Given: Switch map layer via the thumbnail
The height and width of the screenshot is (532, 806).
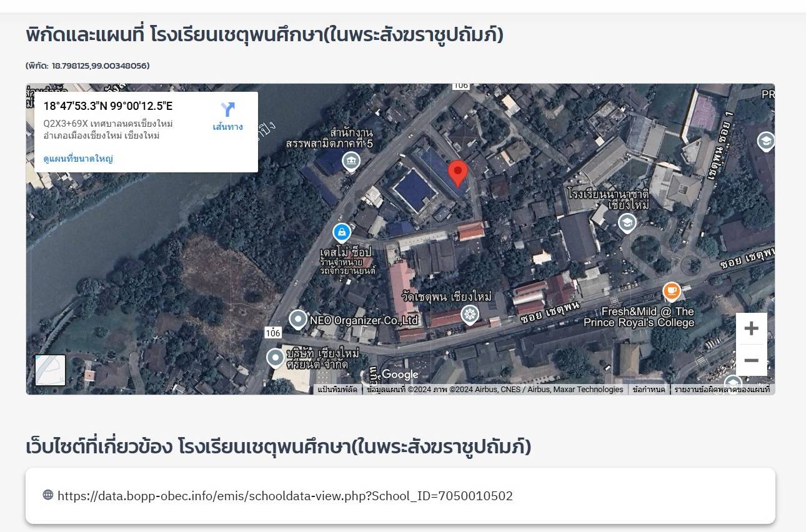Looking at the screenshot, I should (x=51, y=370).
